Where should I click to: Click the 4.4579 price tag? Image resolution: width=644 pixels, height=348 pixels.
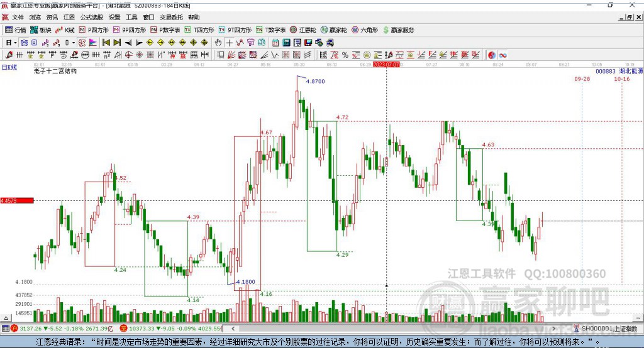point(17,200)
